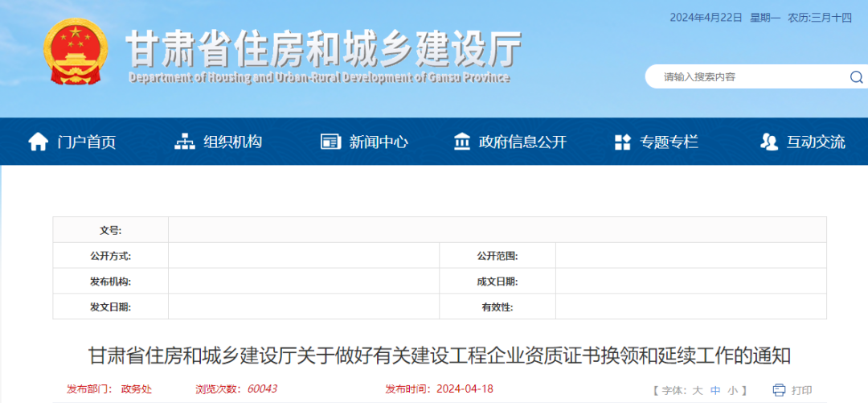Click the 有效性 table label
This screenshot has width=868, height=403.
(x=497, y=307)
